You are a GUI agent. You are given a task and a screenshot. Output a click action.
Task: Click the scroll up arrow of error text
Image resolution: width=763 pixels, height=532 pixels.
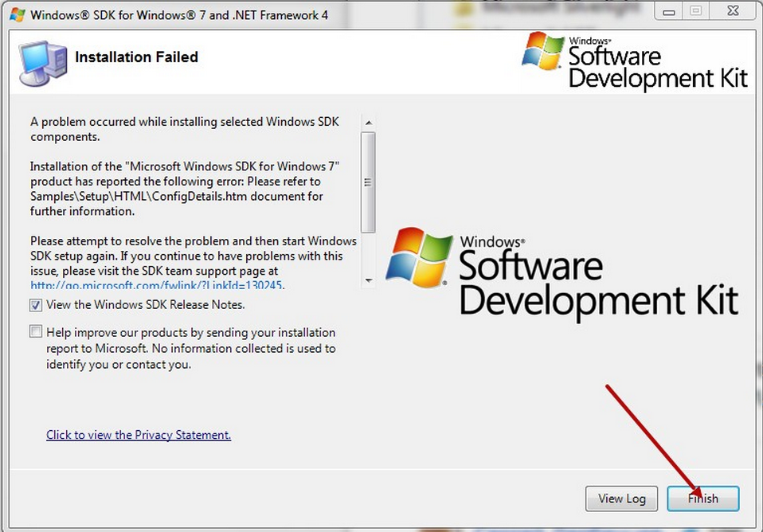click(x=369, y=122)
